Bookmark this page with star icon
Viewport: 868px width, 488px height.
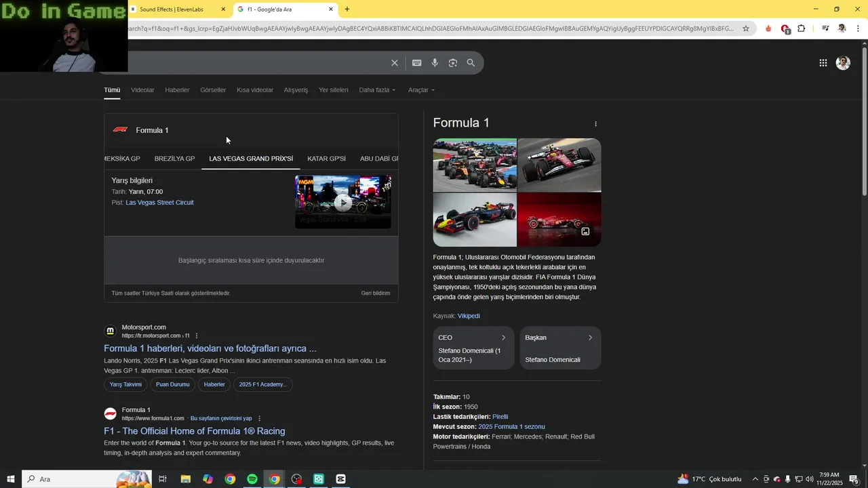tap(746, 28)
